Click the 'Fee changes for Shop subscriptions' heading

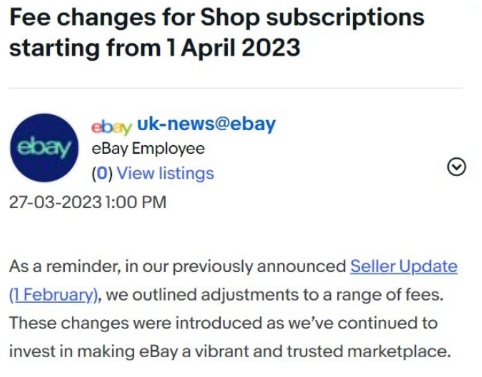217,17
